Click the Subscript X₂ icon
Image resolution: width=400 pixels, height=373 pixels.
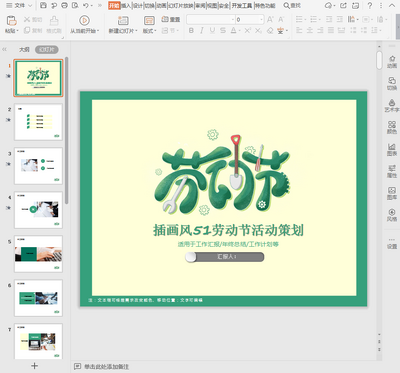coord(258,31)
